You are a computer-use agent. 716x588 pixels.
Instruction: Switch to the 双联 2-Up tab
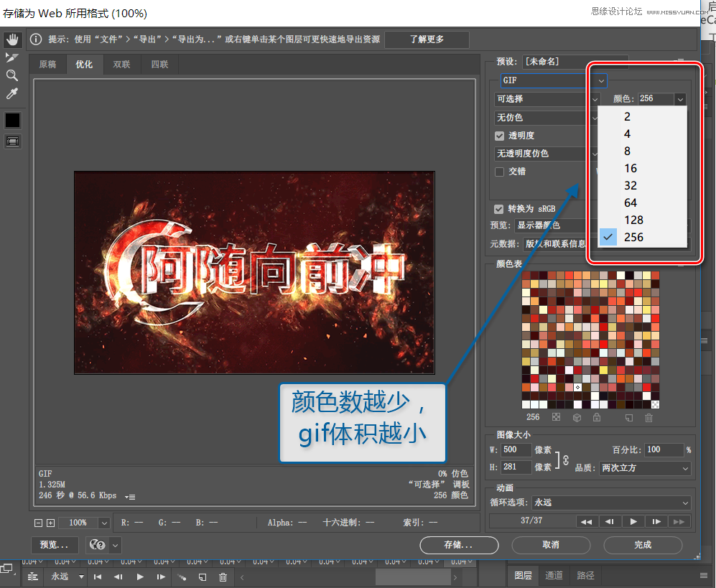121,64
